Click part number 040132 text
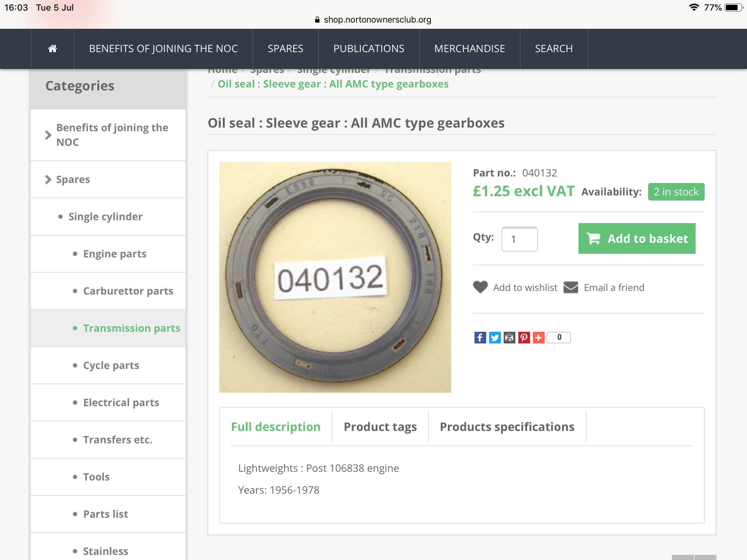 [x=539, y=173]
